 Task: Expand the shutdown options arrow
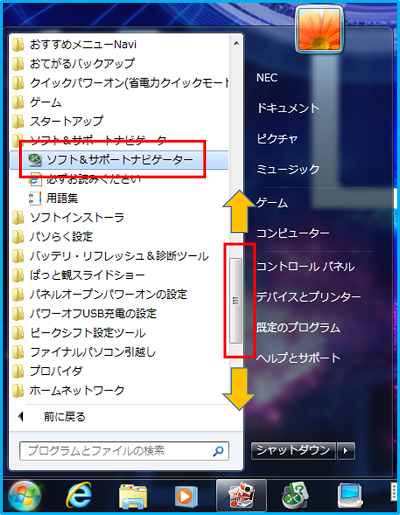pyautogui.click(x=346, y=451)
